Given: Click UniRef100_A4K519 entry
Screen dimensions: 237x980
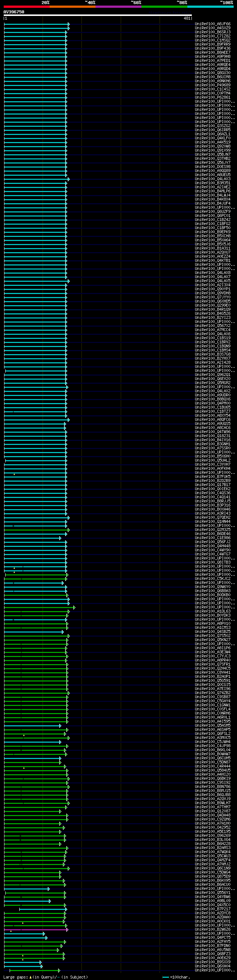Looking at the screenshot, I should tap(213, 142).
